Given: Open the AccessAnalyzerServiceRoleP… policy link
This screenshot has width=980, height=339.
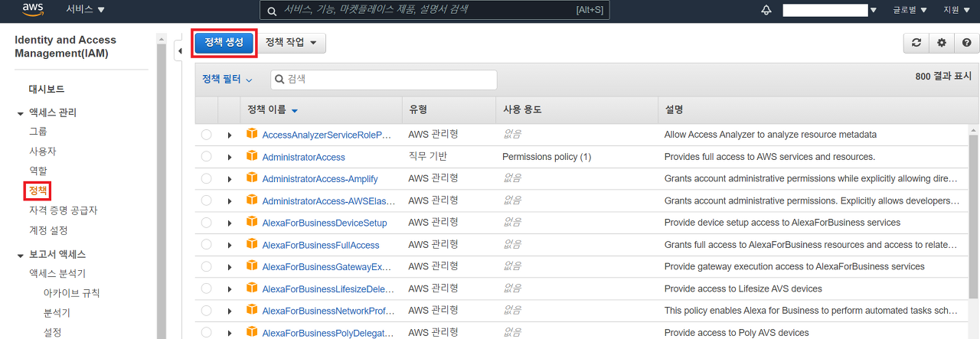Looking at the screenshot, I should [x=327, y=135].
